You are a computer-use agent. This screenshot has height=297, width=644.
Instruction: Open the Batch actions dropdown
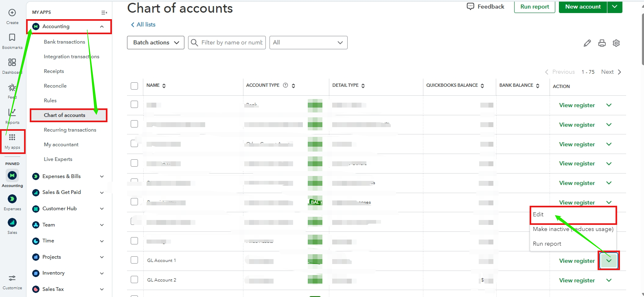[156, 43]
